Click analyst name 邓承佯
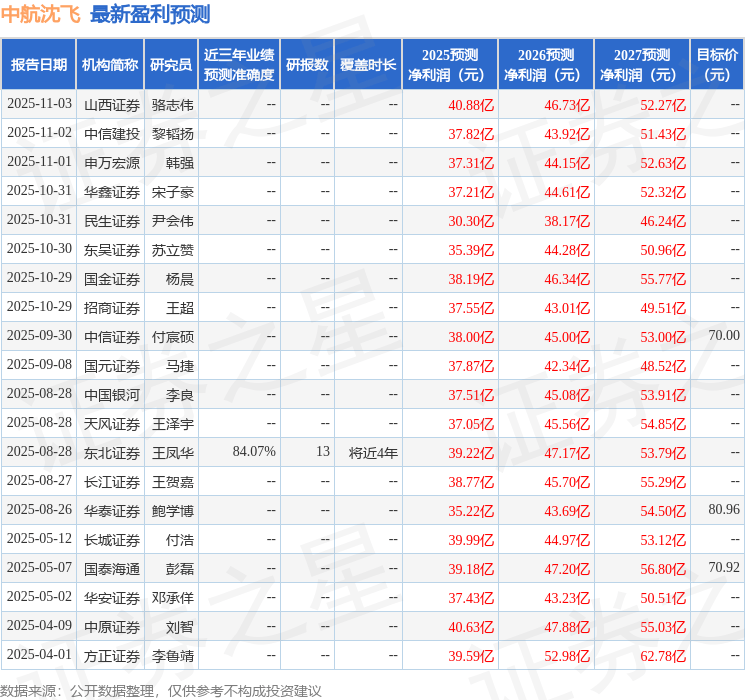This screenshot has width=745, height=700. (x=172, y=598)
